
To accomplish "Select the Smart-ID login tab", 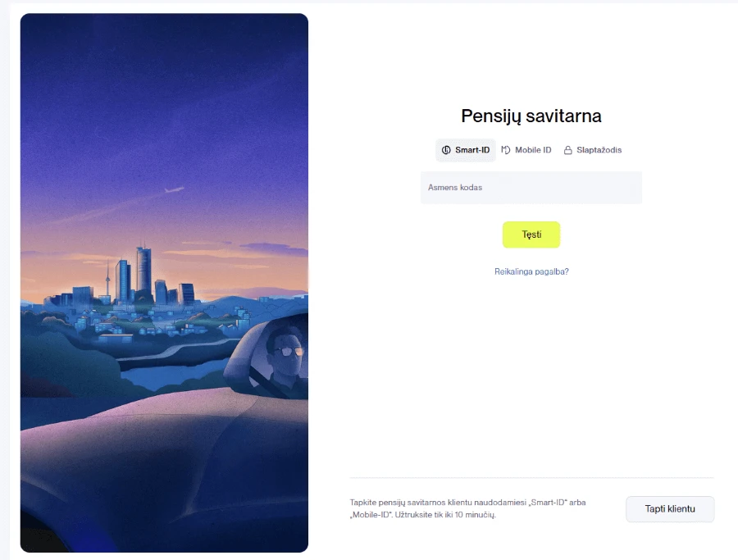I will tap(466, 150).
